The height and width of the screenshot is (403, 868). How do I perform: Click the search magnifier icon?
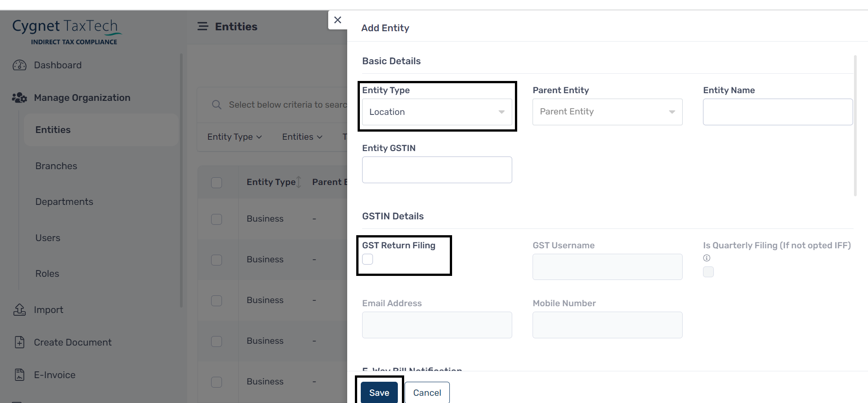click(x=217, y=105)
